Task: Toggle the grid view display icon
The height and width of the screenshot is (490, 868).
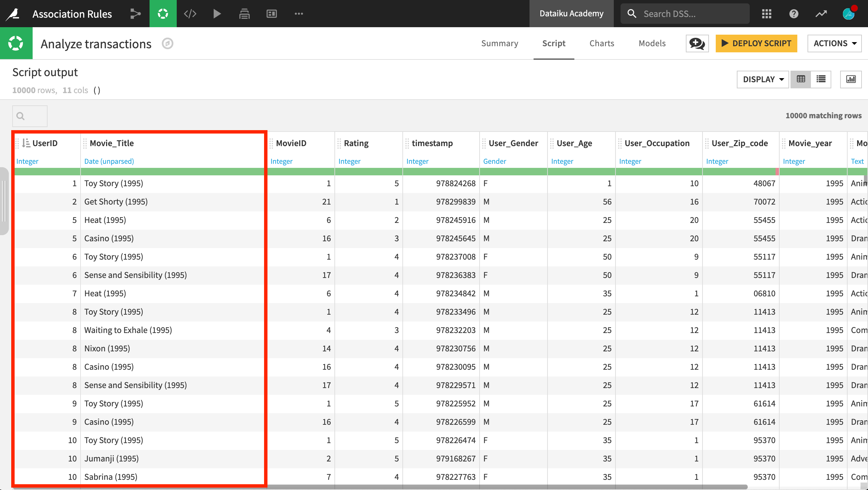Action: tap(801, 79)
